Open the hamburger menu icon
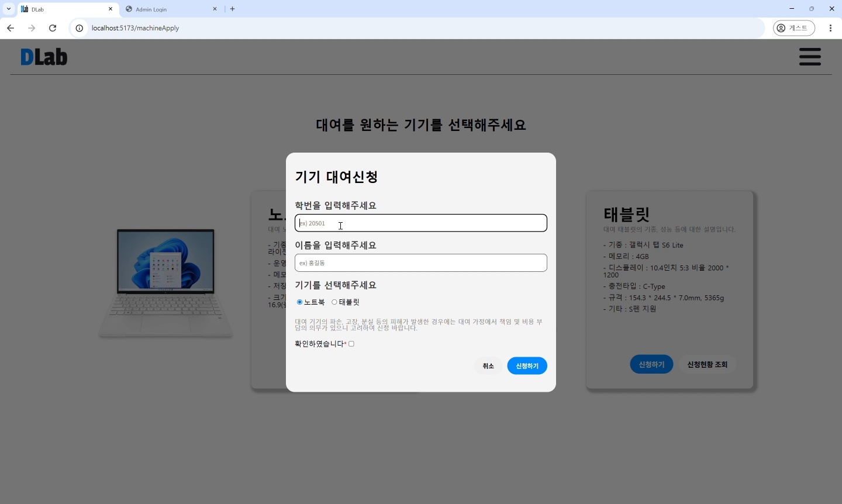 tap(810, 57)
